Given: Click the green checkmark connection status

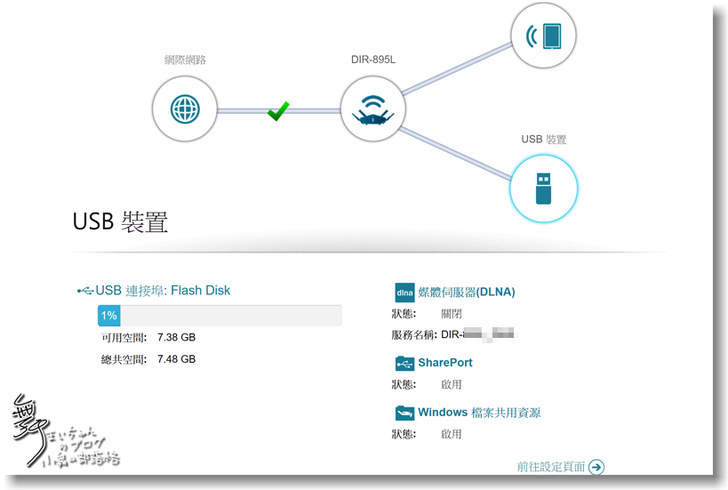Looking at the screenshot, I should click(x=278, y=111).
